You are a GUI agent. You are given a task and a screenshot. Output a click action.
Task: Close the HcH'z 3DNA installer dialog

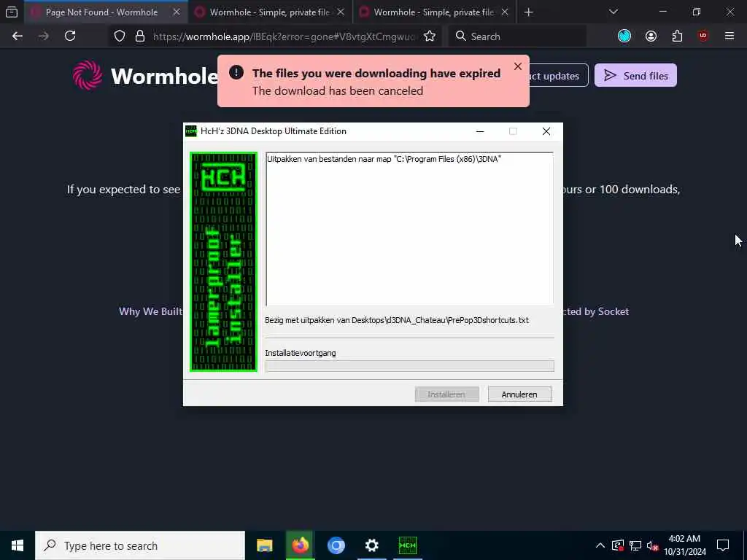coord(546,131)
